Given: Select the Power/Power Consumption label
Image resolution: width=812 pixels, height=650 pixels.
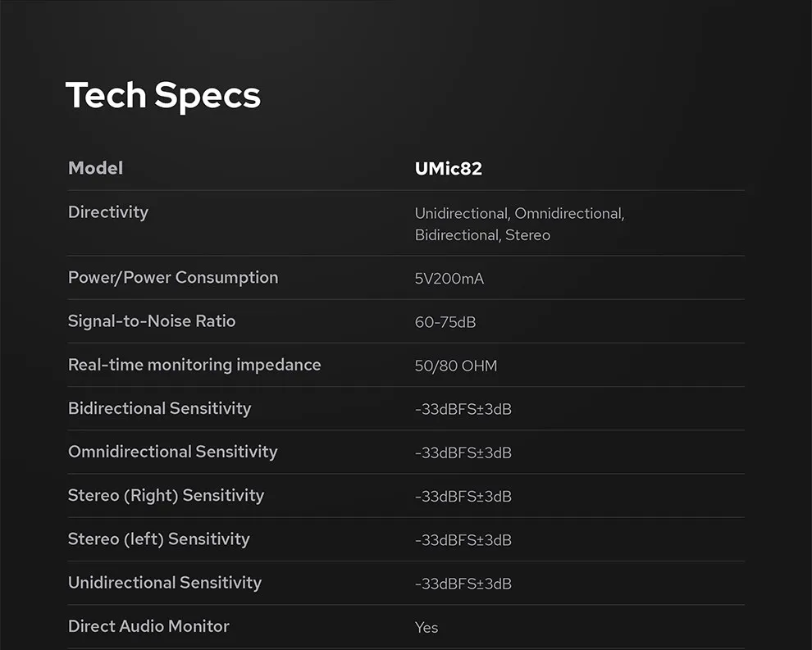Looking at the screenshot, I should click(173, 277).
